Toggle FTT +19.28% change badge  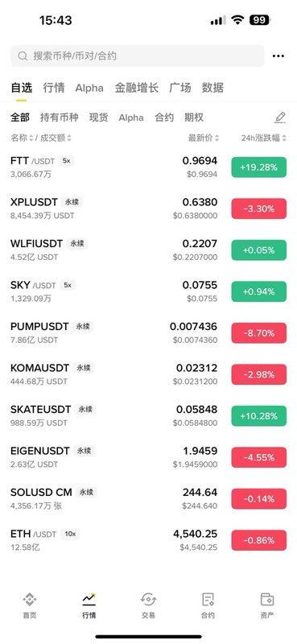pyautogui.click(x=259, y=167)
